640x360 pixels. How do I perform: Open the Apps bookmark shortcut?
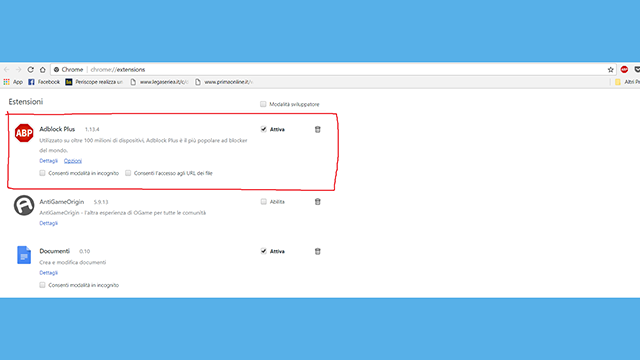(13, 82)
